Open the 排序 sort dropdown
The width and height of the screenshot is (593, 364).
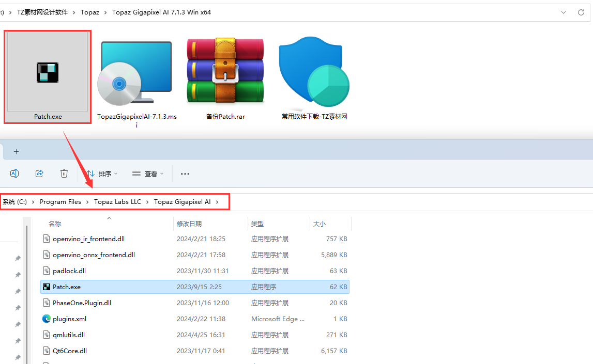click(102, 173)
